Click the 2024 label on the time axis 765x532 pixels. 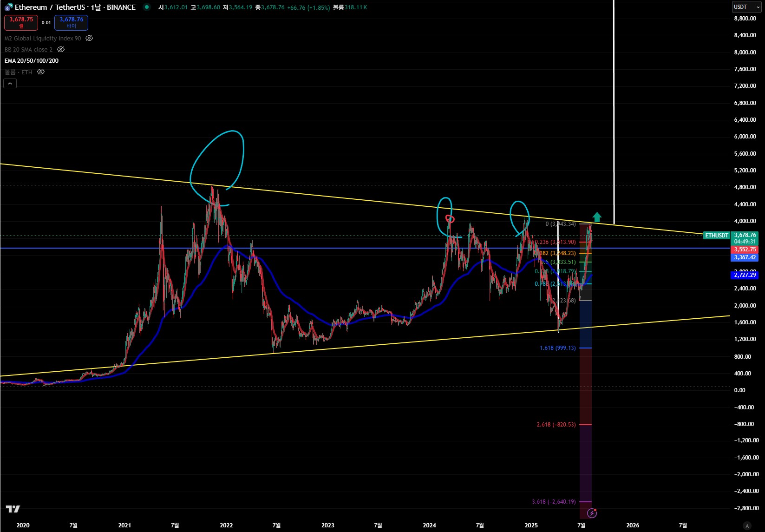coord(429,525)
